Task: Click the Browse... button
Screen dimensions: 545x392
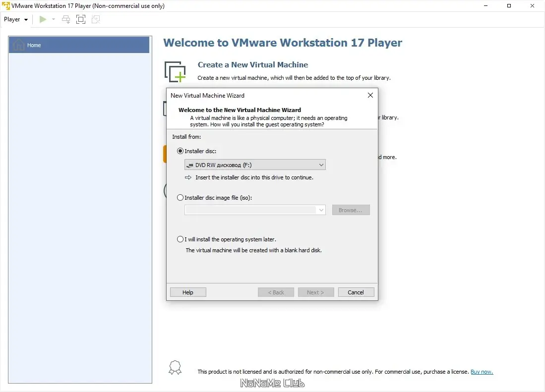Action: tap(351, 210)
